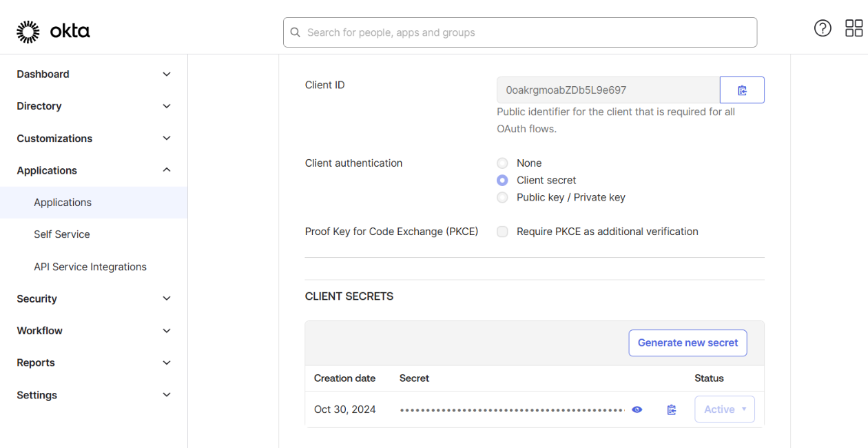Screen dimensions: 868x448
Task: Click Generate new secret button
Action: tap(688, 343)
